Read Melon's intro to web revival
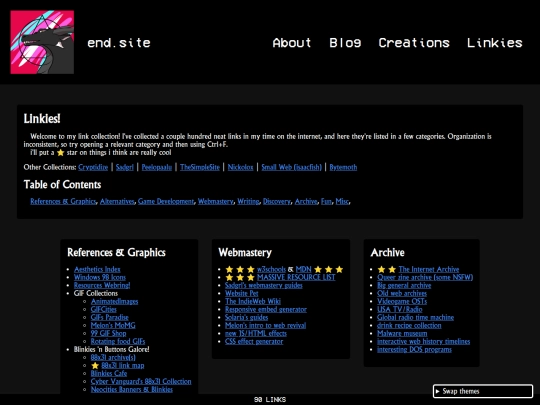Viewport: 540px width, 405px height. [266, 325]
